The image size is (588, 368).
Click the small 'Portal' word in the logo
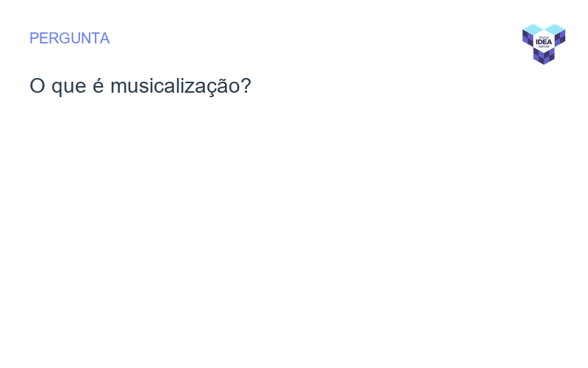point(544,37)
